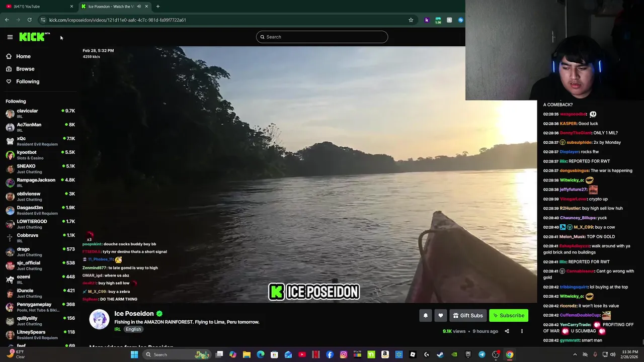Share the video with share icon

tap(507, 331)
